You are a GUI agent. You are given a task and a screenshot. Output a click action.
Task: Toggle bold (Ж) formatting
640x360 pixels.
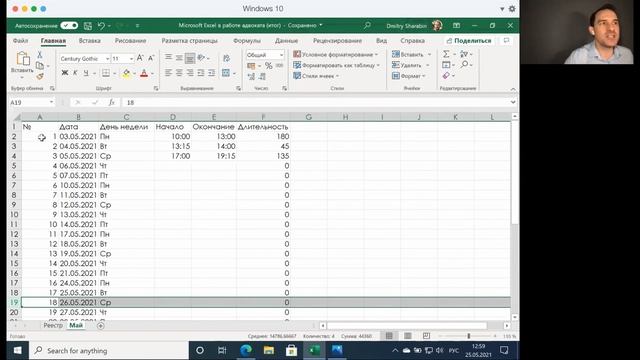click(64, 73)
